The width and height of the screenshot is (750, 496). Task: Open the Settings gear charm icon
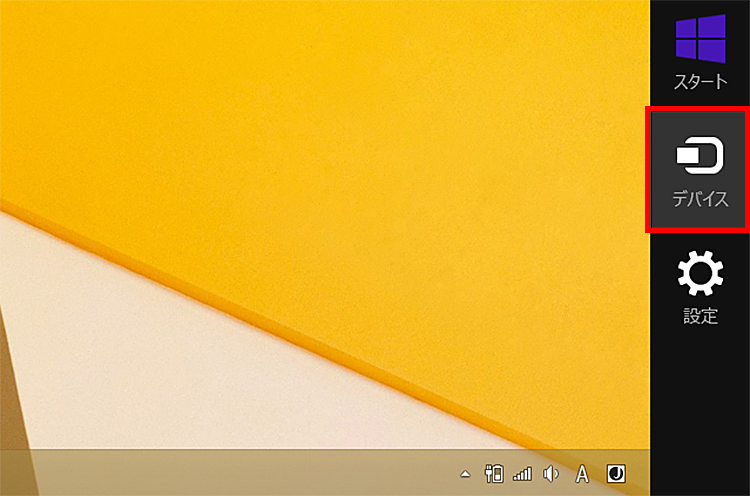pyautogui.click(x=700, y=273)
